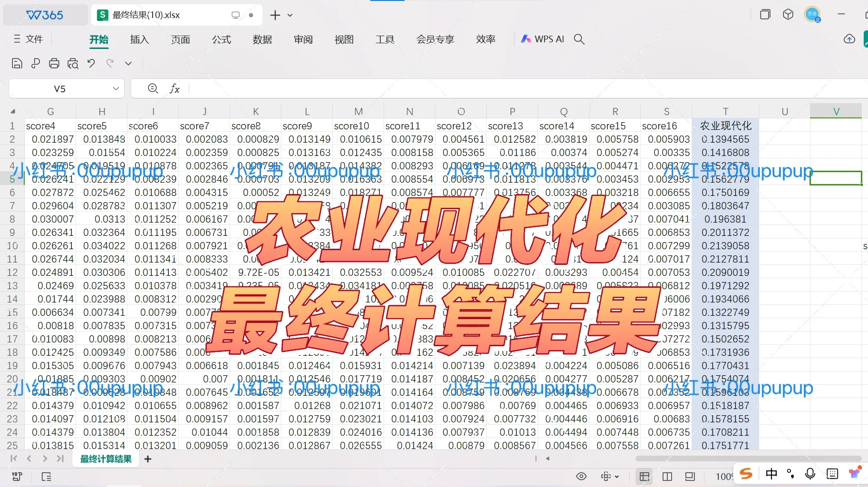Select the 公式 ribbon tab
Viewport: 868px width, 487px height.
coord(222,39)
